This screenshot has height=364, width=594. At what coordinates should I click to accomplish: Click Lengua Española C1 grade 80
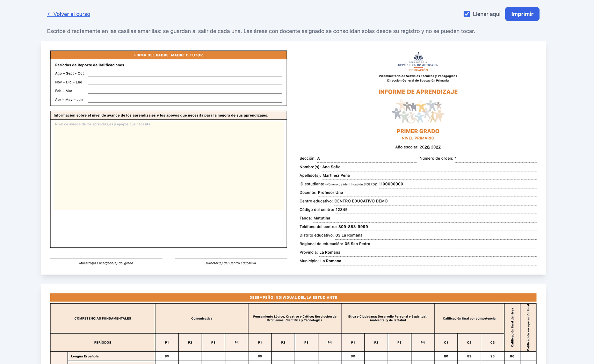click(x=446, y=356)
